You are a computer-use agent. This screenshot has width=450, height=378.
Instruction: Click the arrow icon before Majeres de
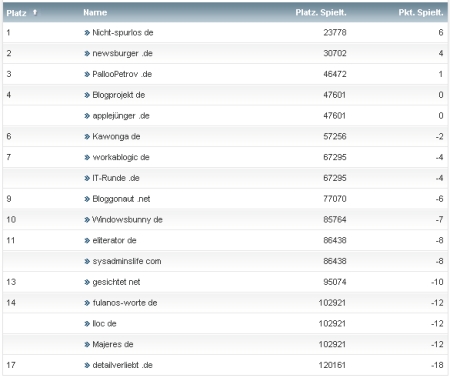[87, 344]
